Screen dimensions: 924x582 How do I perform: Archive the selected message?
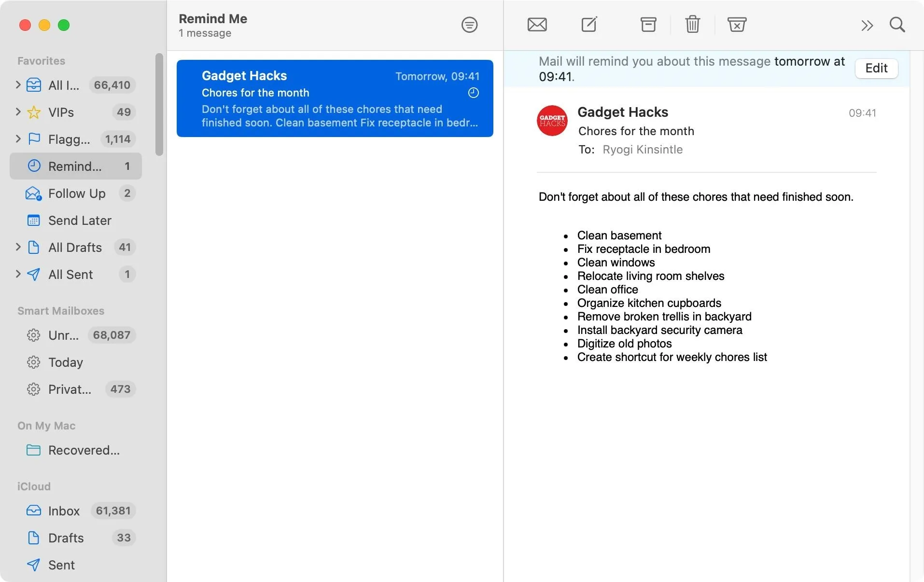pos(648,25)
